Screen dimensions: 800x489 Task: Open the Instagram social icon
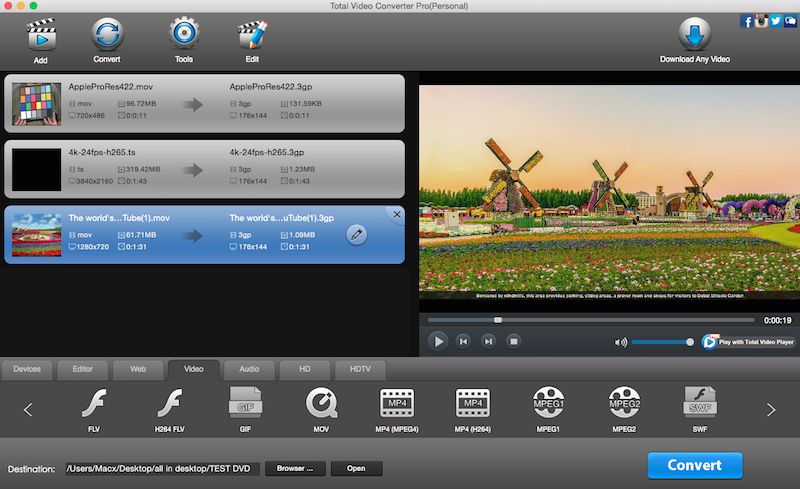761,21
